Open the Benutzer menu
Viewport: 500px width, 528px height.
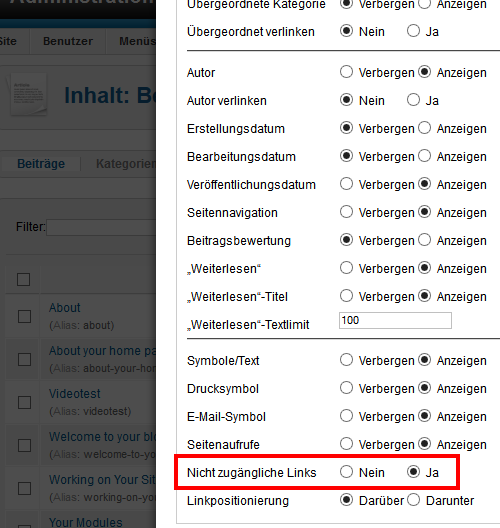[68, 41]
